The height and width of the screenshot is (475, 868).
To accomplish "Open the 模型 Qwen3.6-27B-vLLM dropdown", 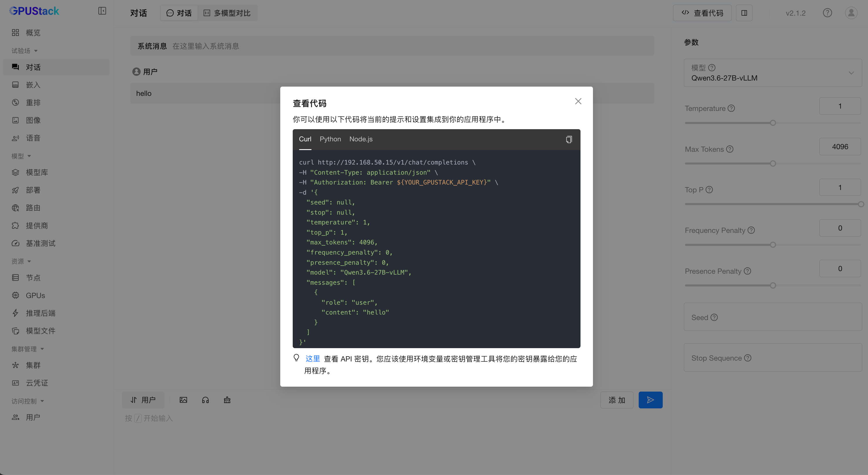I will coord(772,73).
